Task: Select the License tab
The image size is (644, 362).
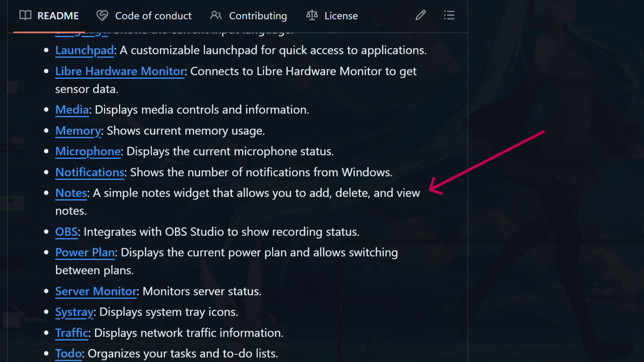Action: [341, 16]
